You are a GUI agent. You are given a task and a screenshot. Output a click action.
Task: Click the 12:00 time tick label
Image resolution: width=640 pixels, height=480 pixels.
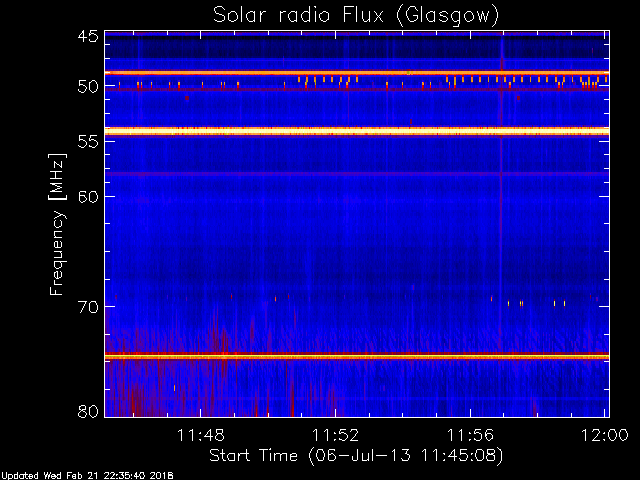click(x=604, y=435)
